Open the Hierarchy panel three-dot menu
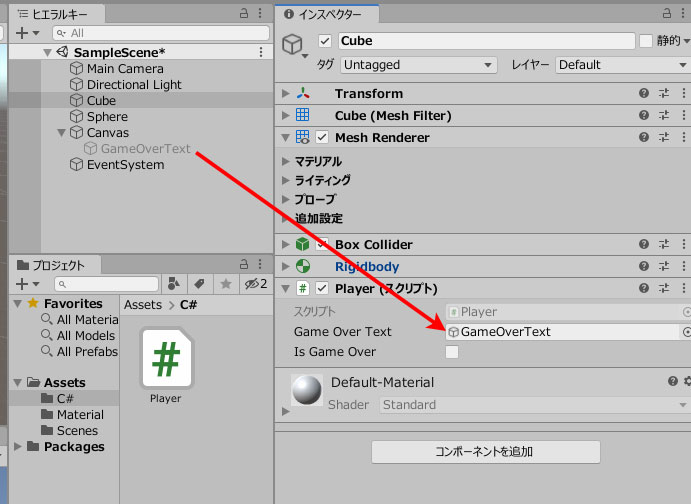 [260, 14]
